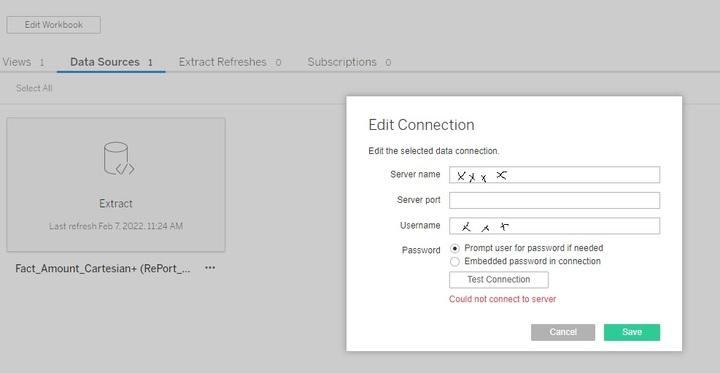The image size is (720, 373).
Task: Click the Edit Workbook button
Action: pyautogui.click(x=54, y=25)
